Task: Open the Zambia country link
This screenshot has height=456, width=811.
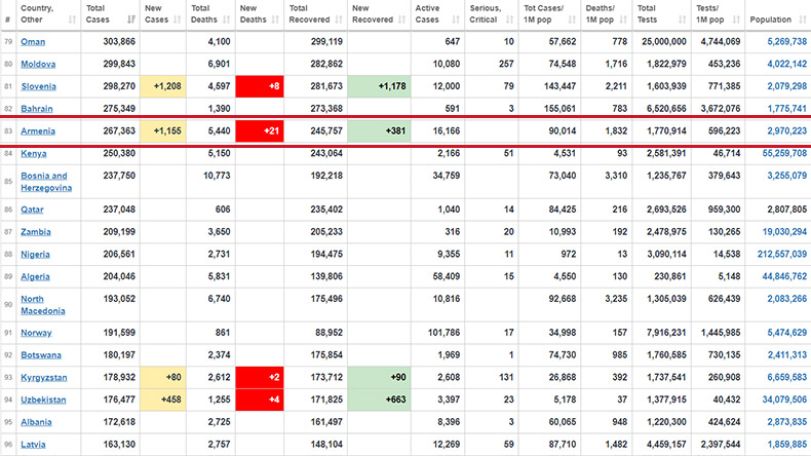Action: (x=36, y=232)
